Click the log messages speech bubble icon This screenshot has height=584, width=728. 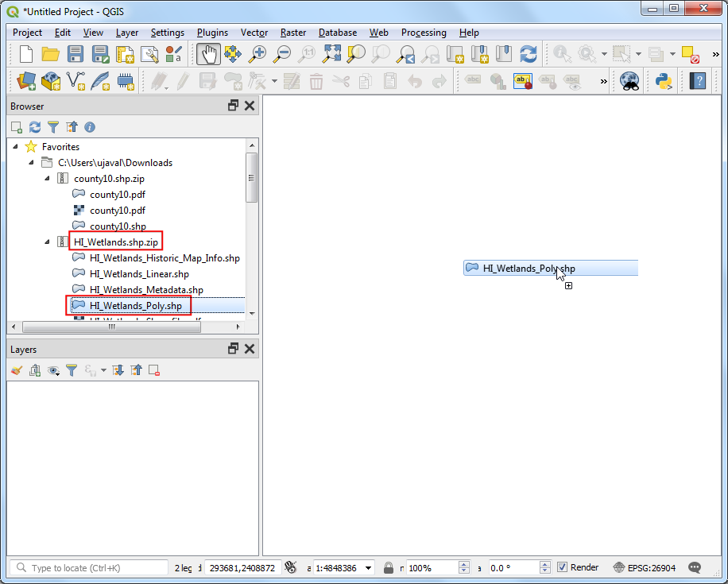[695, 567]
